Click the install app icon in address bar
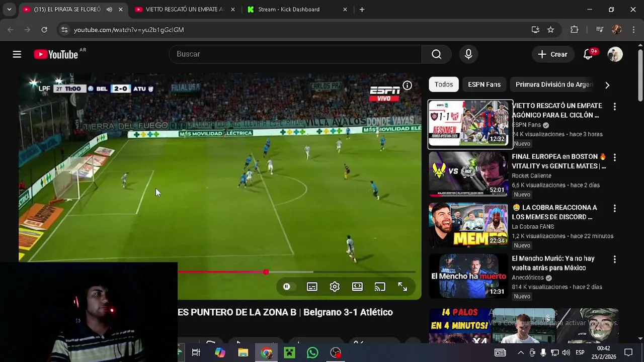Viewport: 644px width, 362px height. pyautogui.click(x=535, y=30)
